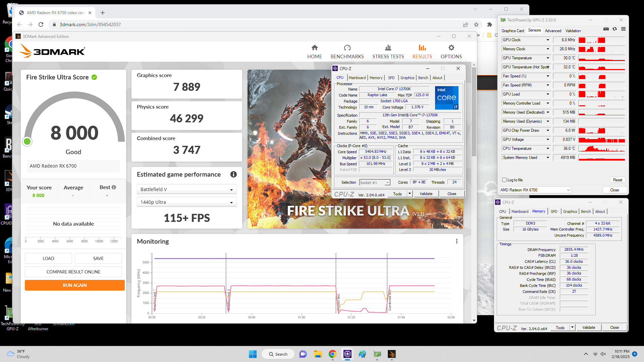
Task: Click Close button in front CPU-Z window
Action: tap(451, 194)
